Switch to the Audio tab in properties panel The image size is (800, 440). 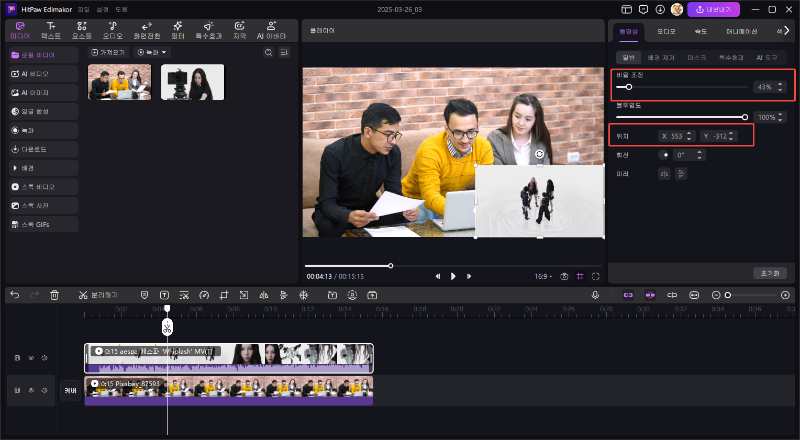coord(666,32)
